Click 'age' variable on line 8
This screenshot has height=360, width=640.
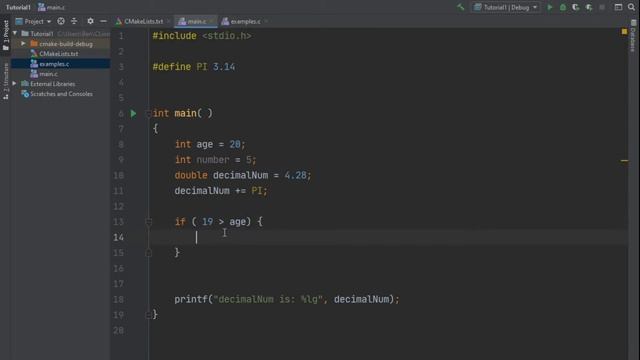204,144
